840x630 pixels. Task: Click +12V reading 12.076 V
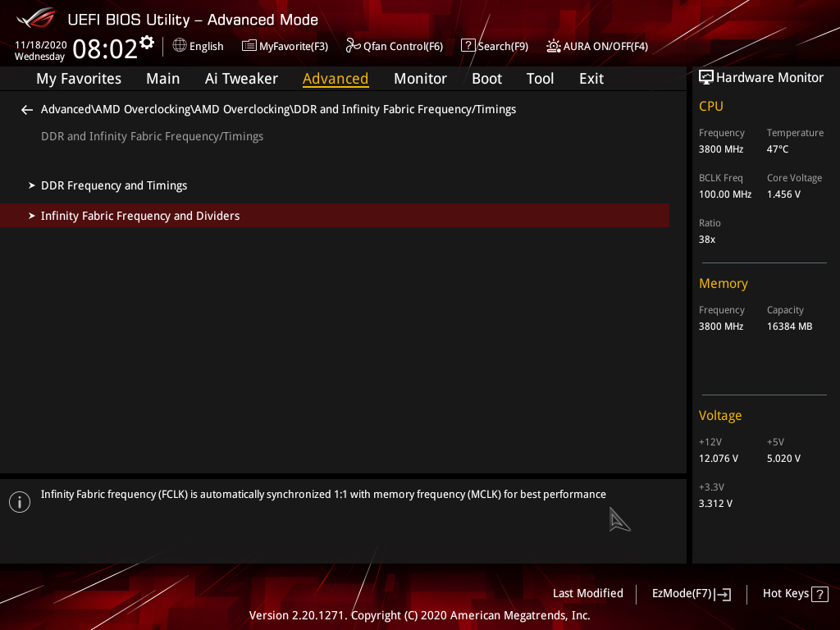[718, 459]
